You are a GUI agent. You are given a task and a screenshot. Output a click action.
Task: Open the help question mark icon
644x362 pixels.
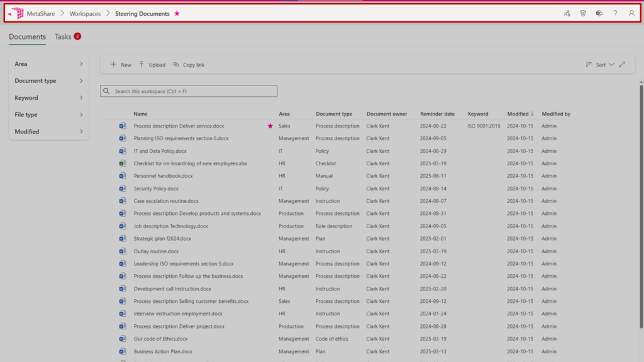[616, 13]
